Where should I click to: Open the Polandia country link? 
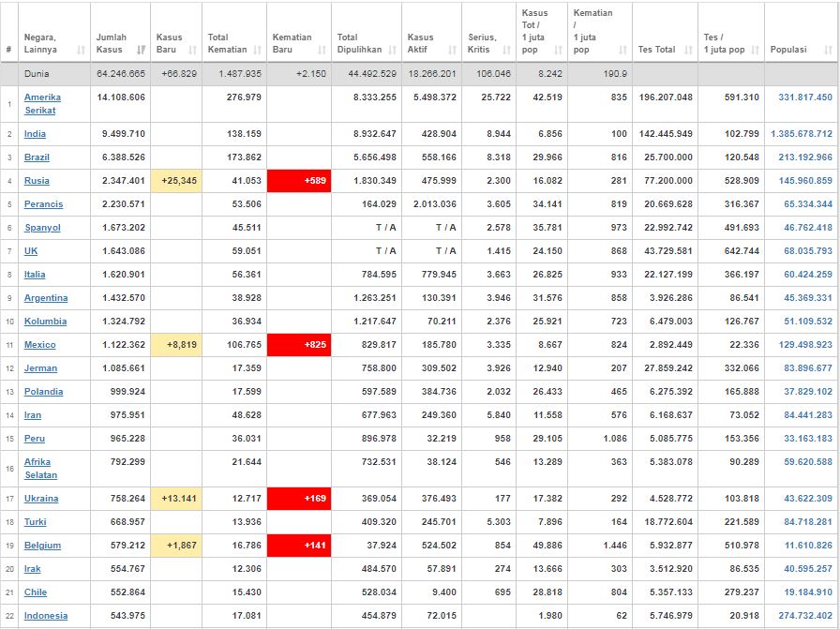(43, 392)
